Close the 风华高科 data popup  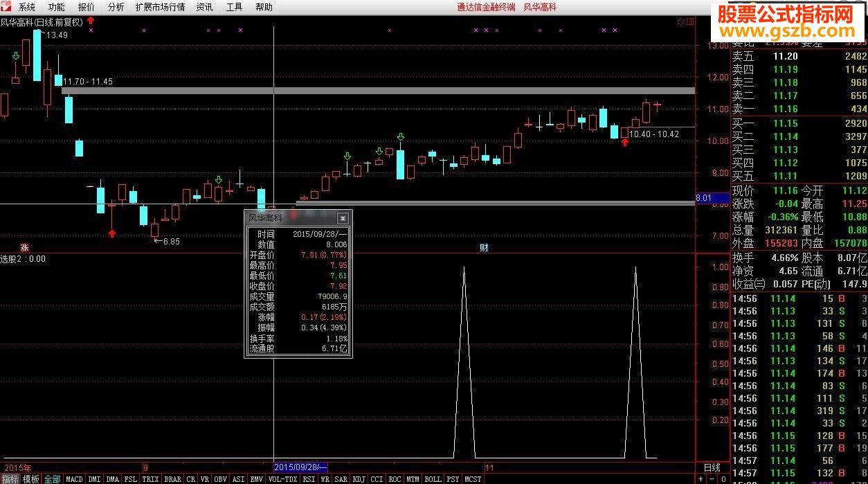[x=343, y=218]
